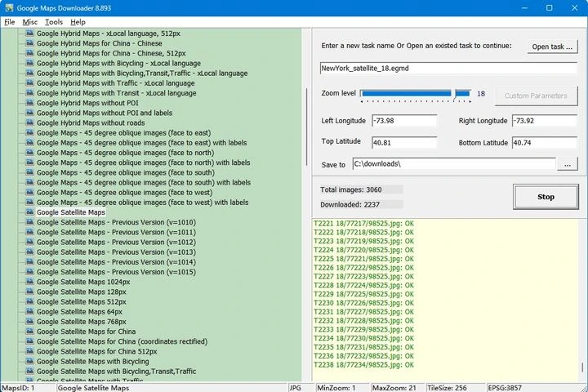Open the Tools menu
The image size is (588, 392).
pyautogui.click(x=54, y=22)
